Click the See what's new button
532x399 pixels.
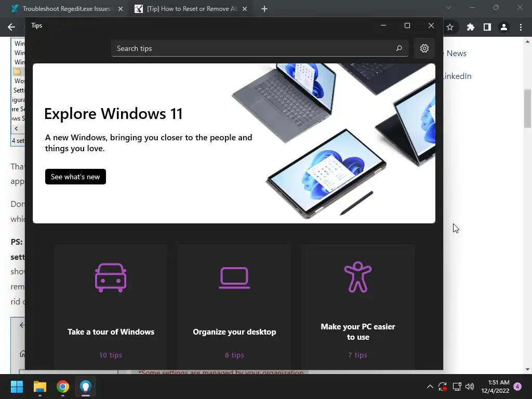[75, 177]
